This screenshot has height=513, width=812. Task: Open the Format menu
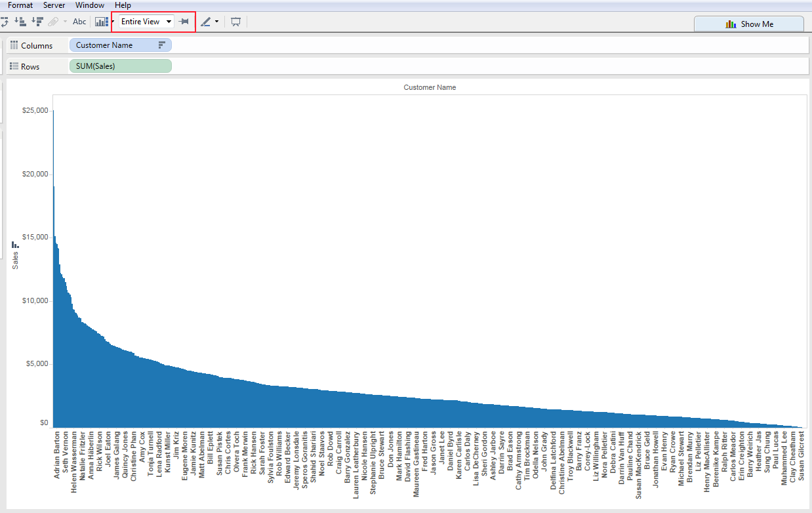(x=20, y=5)
